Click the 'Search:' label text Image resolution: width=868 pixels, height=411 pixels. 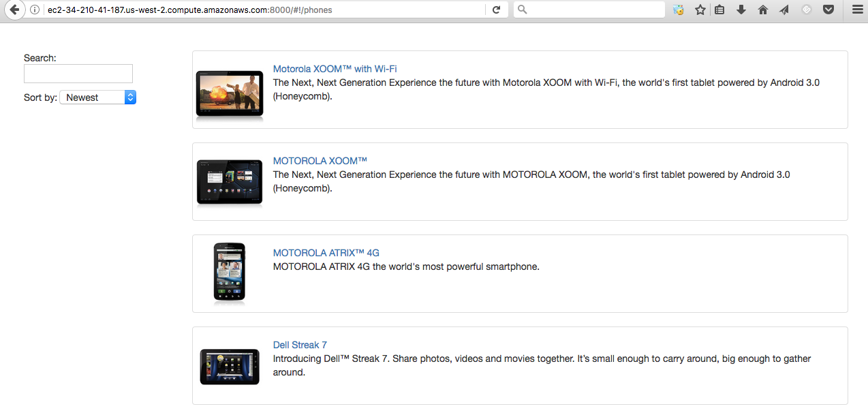pyautogui.click(x=40, y=58)
